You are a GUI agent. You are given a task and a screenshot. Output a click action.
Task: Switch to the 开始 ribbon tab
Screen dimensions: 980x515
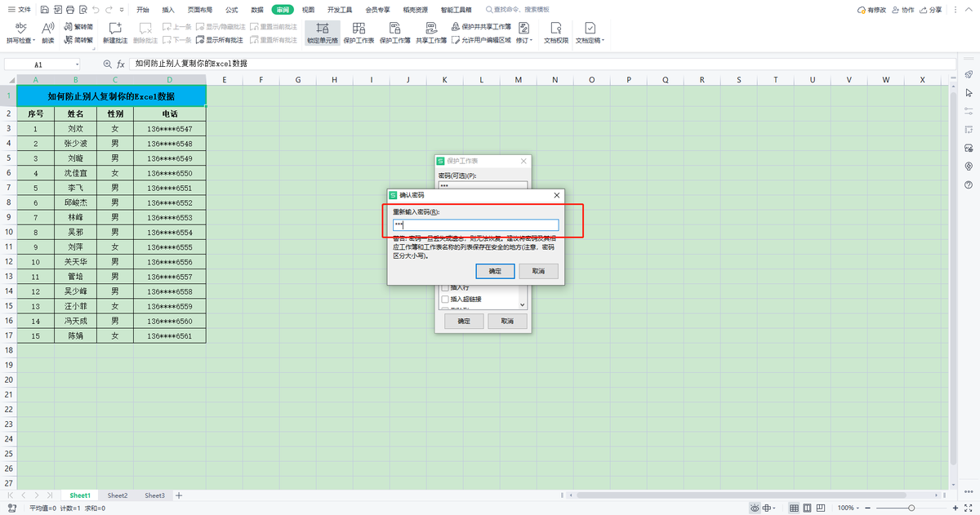pos(144,10)
